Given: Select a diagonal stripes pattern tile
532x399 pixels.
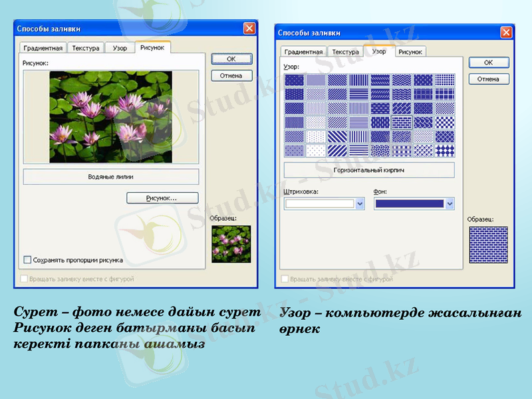Looking at the screenshot, I should pos(338,137).
